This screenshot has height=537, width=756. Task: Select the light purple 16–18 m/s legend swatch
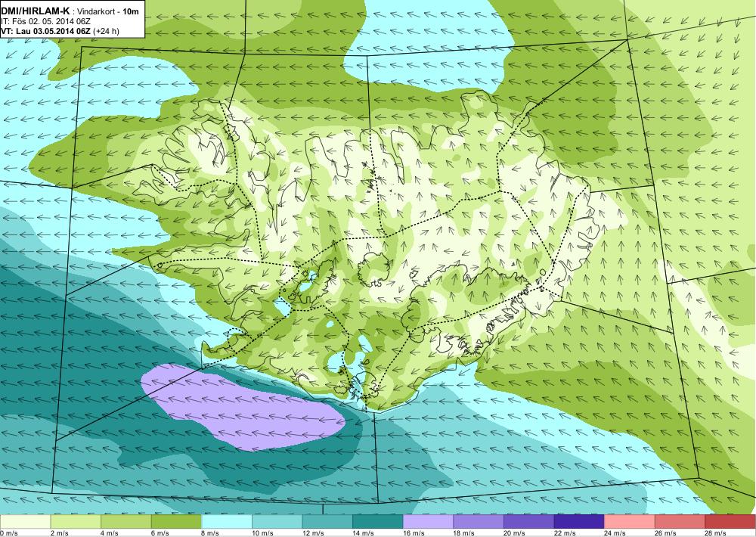coord(428,522)
